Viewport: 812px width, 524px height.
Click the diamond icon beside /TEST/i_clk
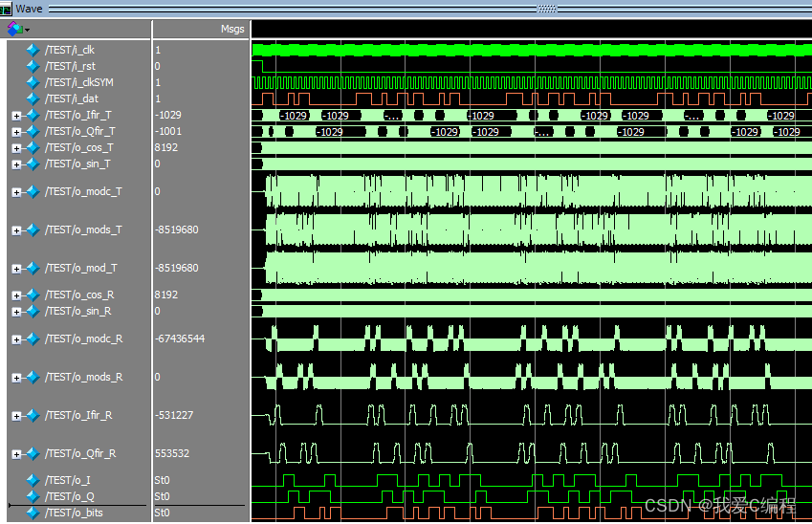pos(33,50)
